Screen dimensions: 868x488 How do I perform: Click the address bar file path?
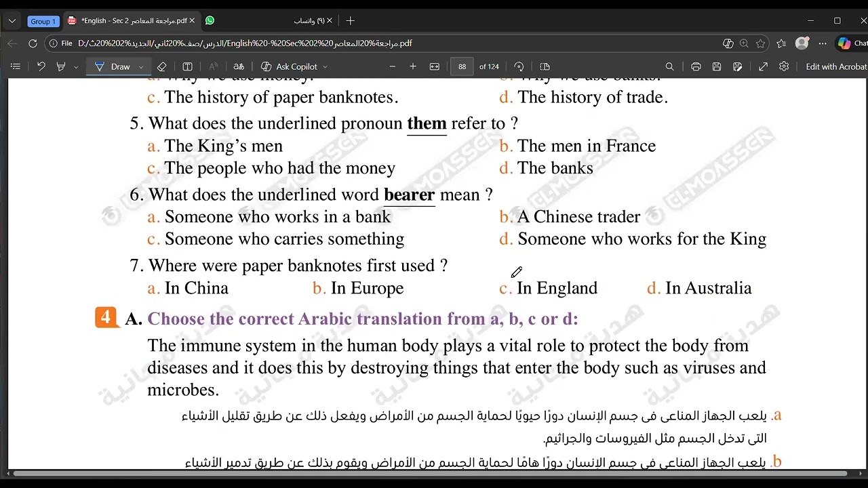click(x=245, y=43)
